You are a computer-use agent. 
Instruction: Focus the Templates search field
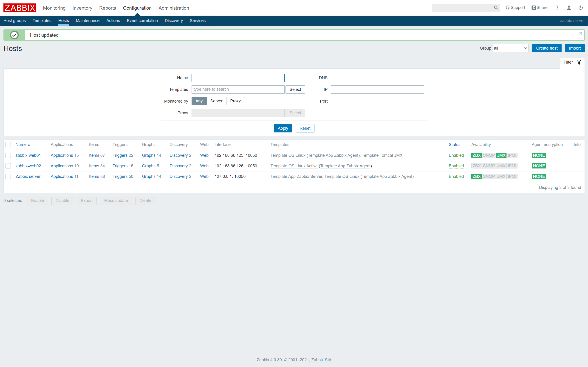pos(238,89)
